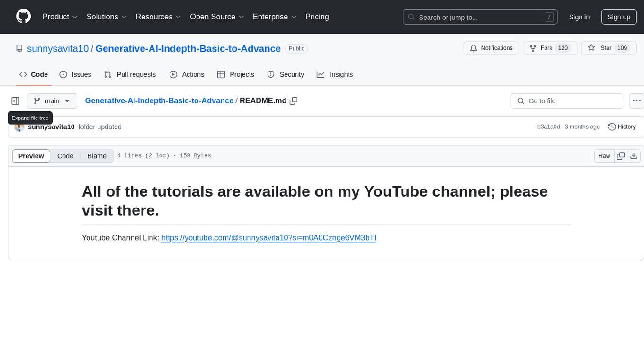
Task: Open the Actions tab
Action: [187, 74]
